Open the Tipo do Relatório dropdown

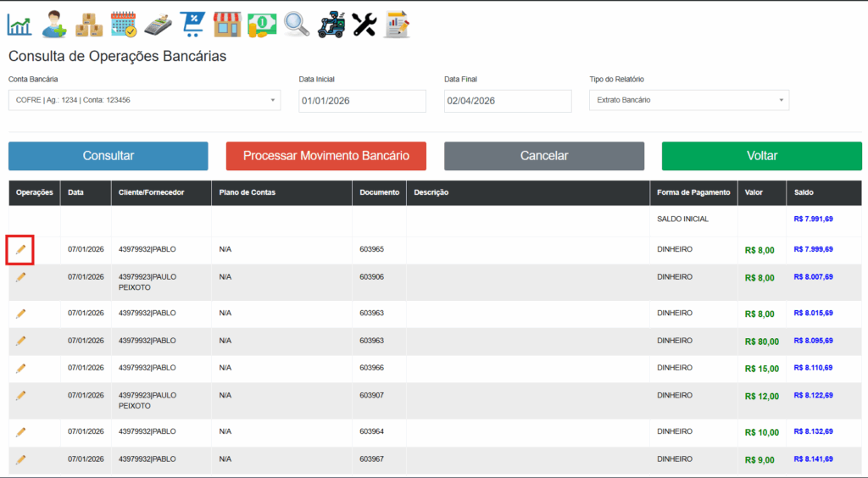coord(688,100)
